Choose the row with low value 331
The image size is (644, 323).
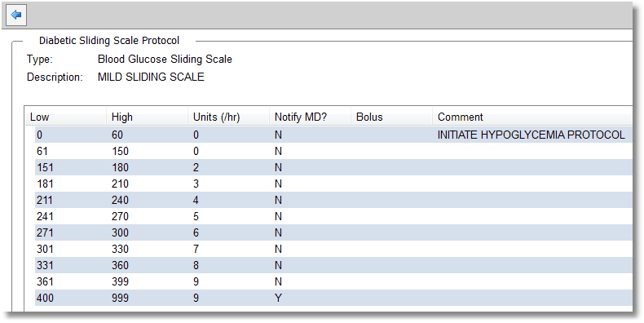point(333,265)
